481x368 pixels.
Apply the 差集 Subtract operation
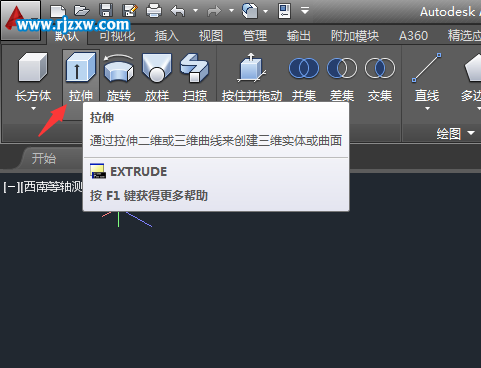pyautogui.click(x=342, y=77)
